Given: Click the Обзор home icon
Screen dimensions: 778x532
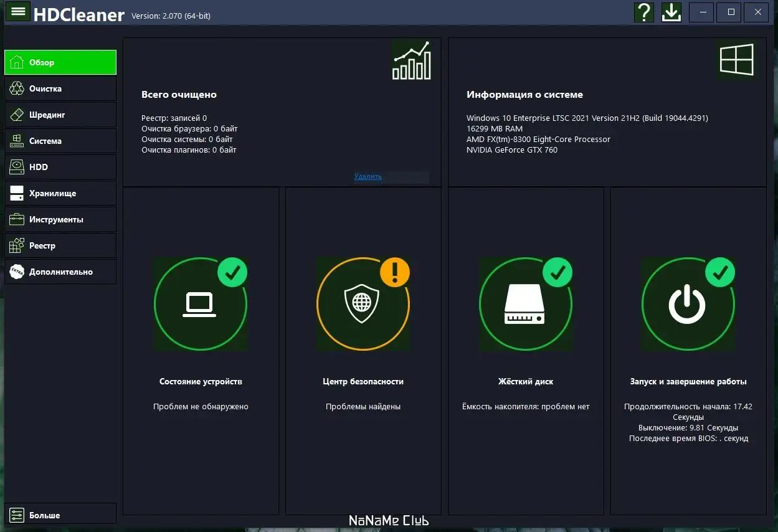Looking at the screenshot, I should coord(17,62).
